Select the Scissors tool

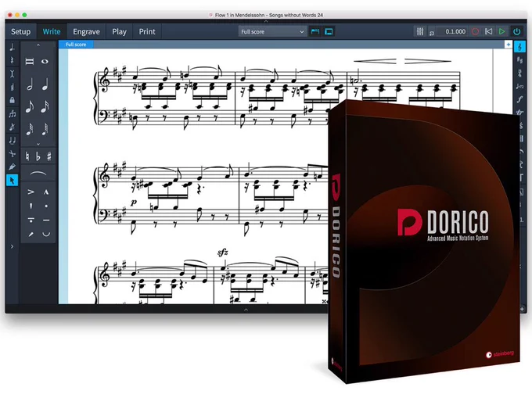pos(13,153)
